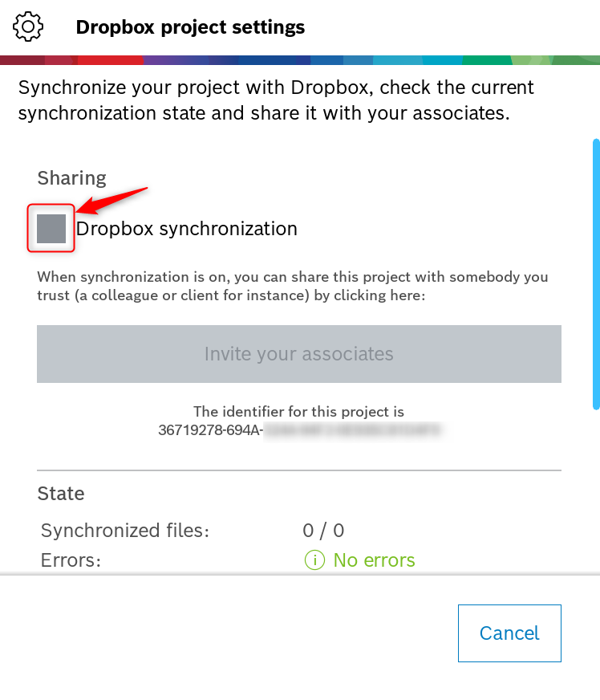Click the Synchronize your project description text

tap(276, 100)
